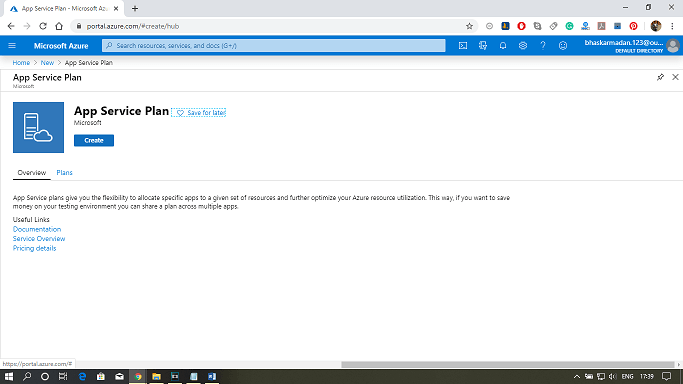Open the Help question mark icon
Viewport: 683px width, 384px height.
click(543, 45)
